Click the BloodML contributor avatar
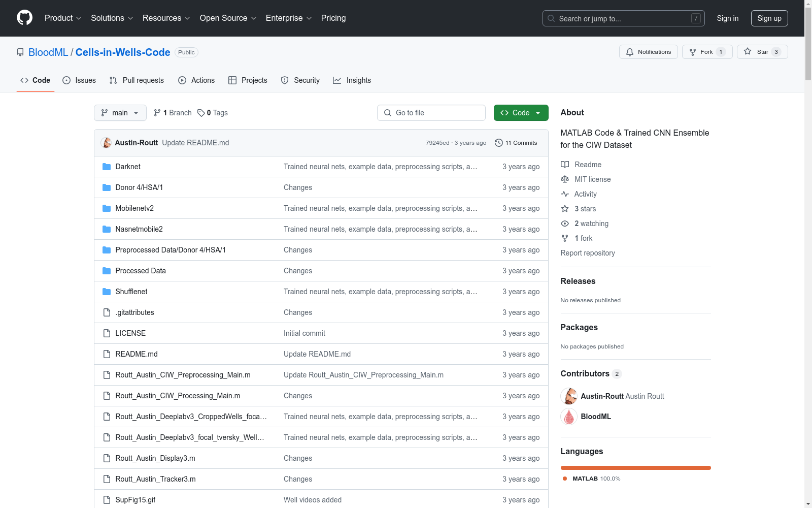Screen dimensions: 812x508 569,417
